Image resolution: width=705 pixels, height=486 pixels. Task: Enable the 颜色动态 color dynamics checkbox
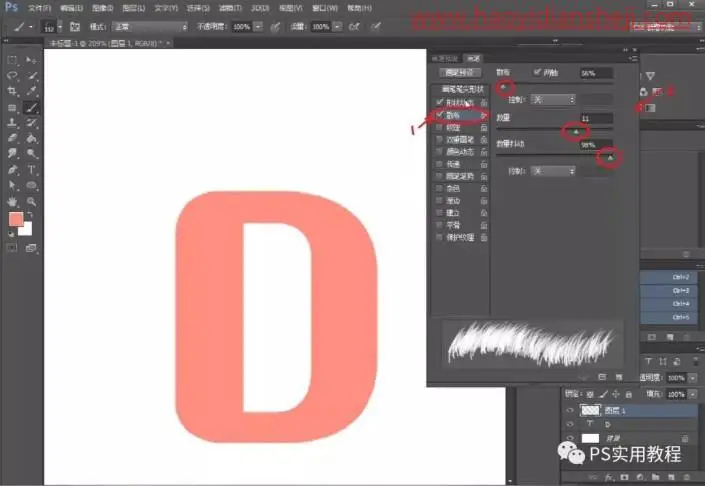(x=439, y=152)
